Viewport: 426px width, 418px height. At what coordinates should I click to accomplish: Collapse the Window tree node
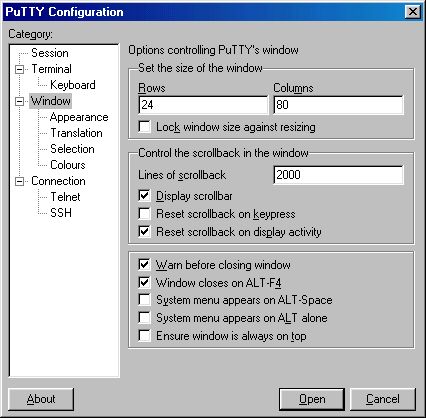pyautogui.click(x=20, y=101)
